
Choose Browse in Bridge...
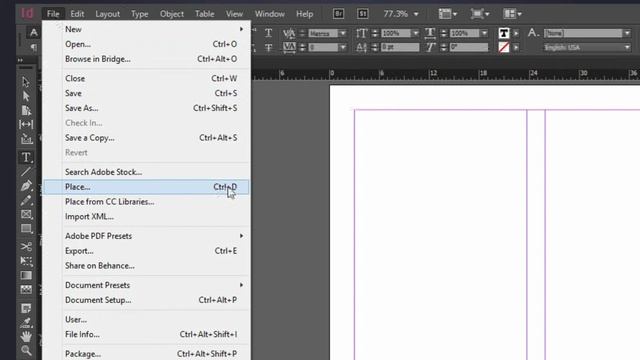(x=146, y=59)
